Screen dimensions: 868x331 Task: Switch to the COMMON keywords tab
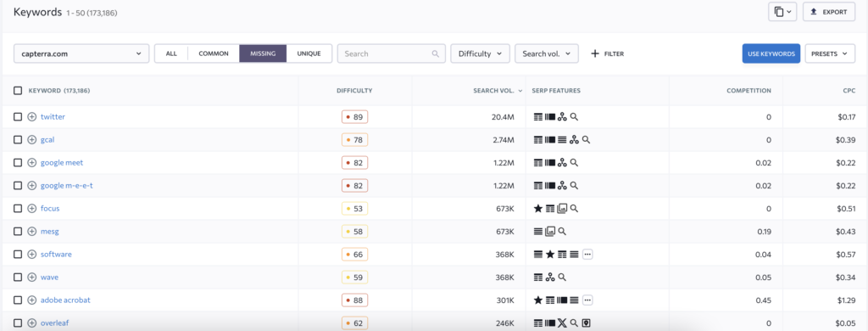pos(214,53)
